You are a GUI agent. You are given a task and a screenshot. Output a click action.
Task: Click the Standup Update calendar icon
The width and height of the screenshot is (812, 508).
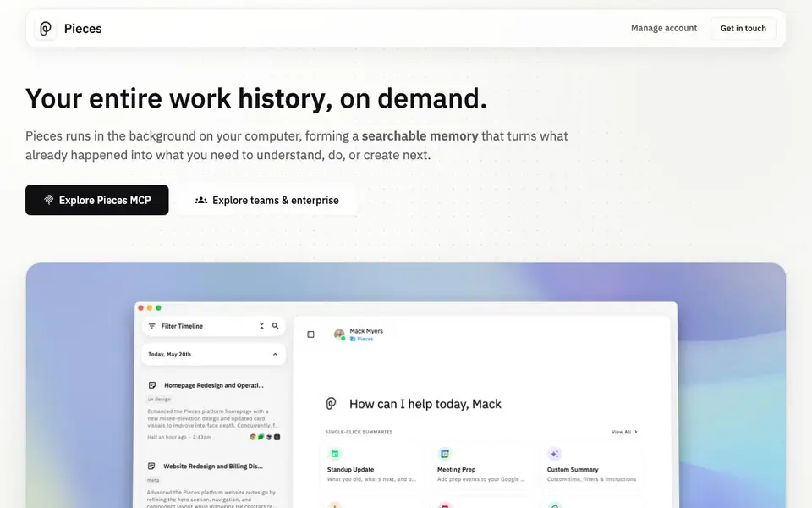335,454
